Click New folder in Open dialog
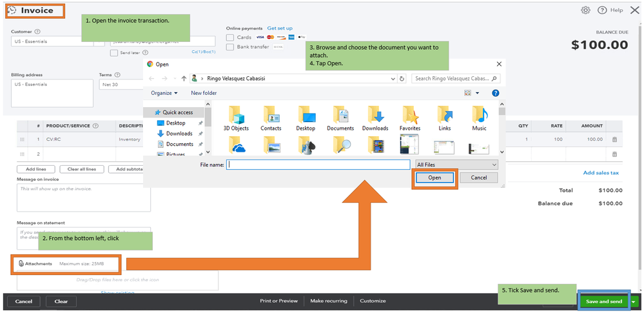This screenshot has height=313, width=644. pyautogui.click(x=204, y=93)
